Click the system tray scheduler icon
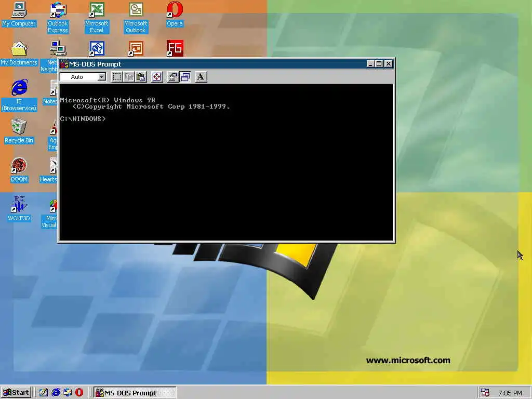Image resolution: width=532 pixels, height=399 pixels. coord(485,393)
